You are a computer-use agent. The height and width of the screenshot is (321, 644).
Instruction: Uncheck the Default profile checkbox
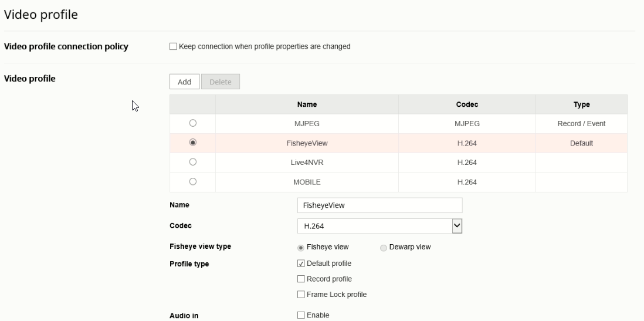pyautogui.click(x=301, y=263)
